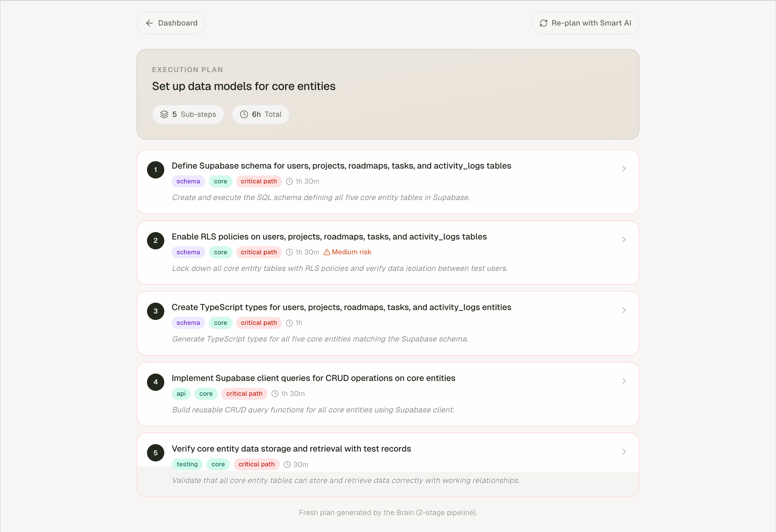Click the clock icon showing 1h 30m on step 1
The image size is (776, 532).
click(x=289, y=181)
